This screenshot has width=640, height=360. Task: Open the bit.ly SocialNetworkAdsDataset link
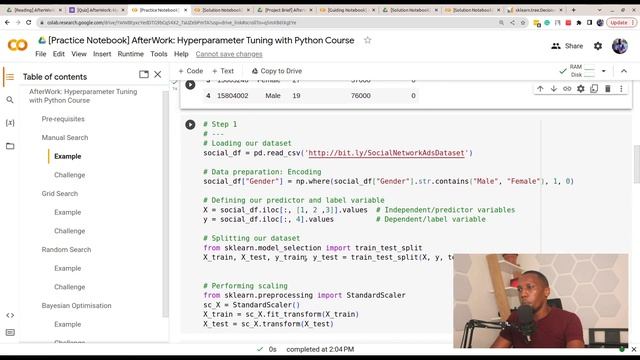tap(386, 153)
